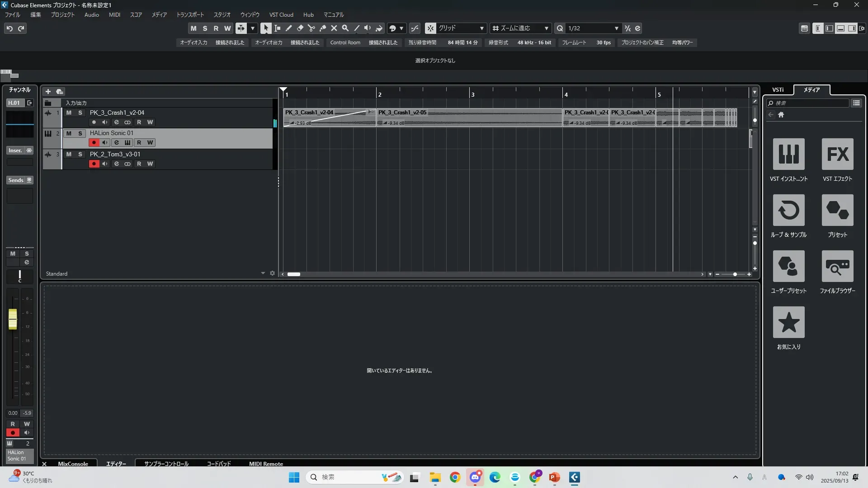This screenshot has height=488, width=868.
Task: Select the Glue tool
Action: pos(323,28)
